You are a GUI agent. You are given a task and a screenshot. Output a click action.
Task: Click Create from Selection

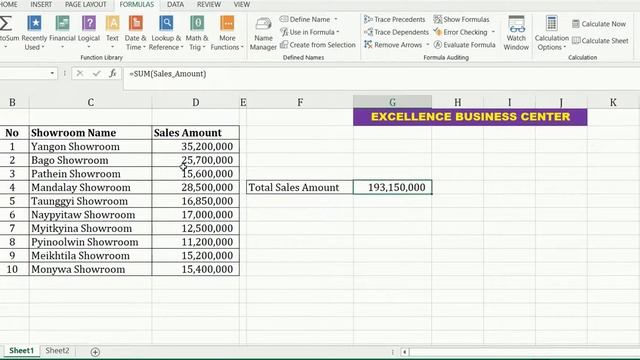(x=318, y=44)
